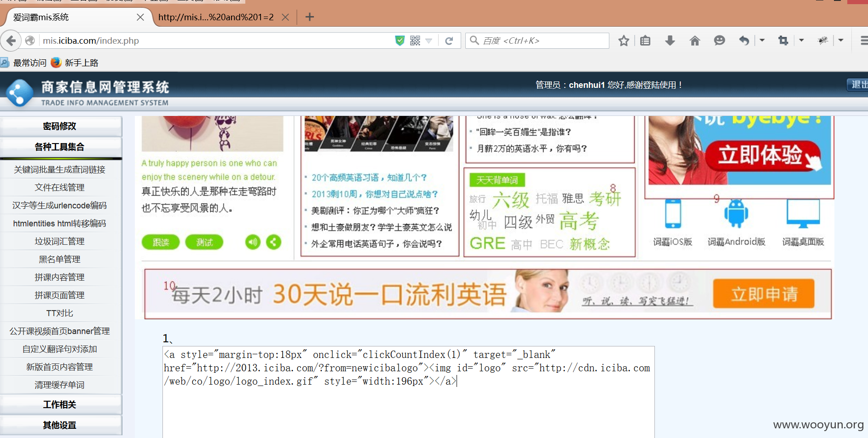Open the 新手上路 bookmark

pyautogui.click(x=75, y=63)
